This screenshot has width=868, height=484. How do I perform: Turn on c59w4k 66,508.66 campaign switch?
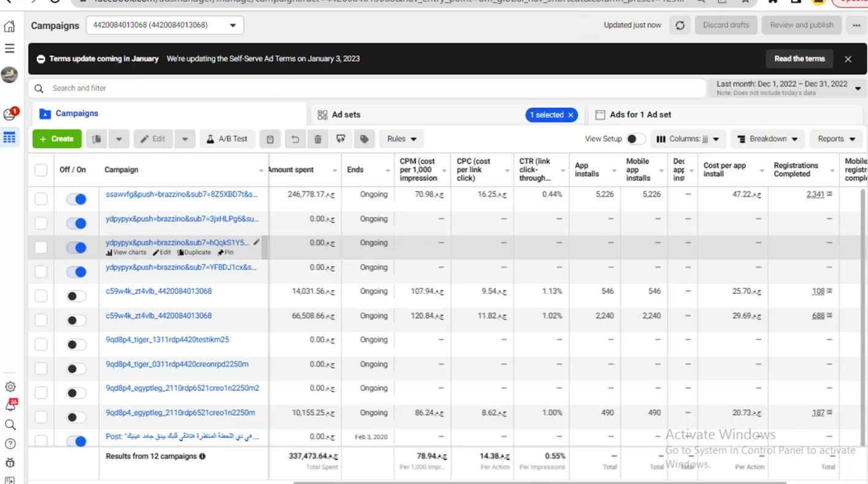pyautogui.click(x=76, y=320)
